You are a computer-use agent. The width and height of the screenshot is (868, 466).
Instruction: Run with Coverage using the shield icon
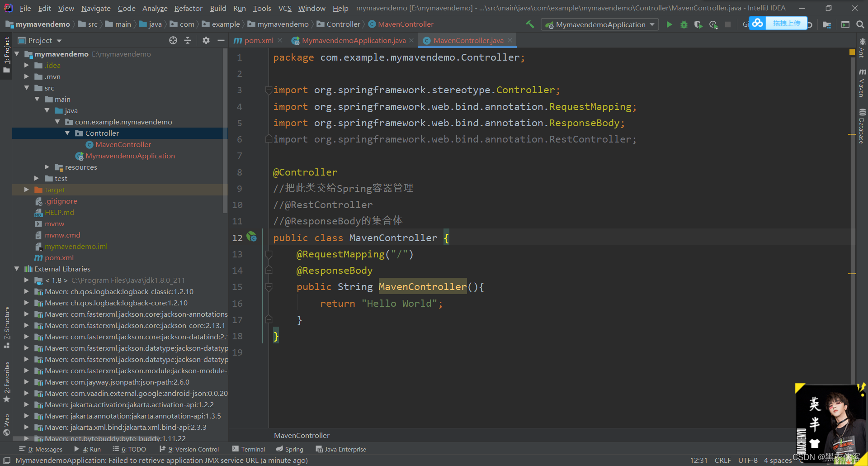pyautogui.click(x=698, y=24)
